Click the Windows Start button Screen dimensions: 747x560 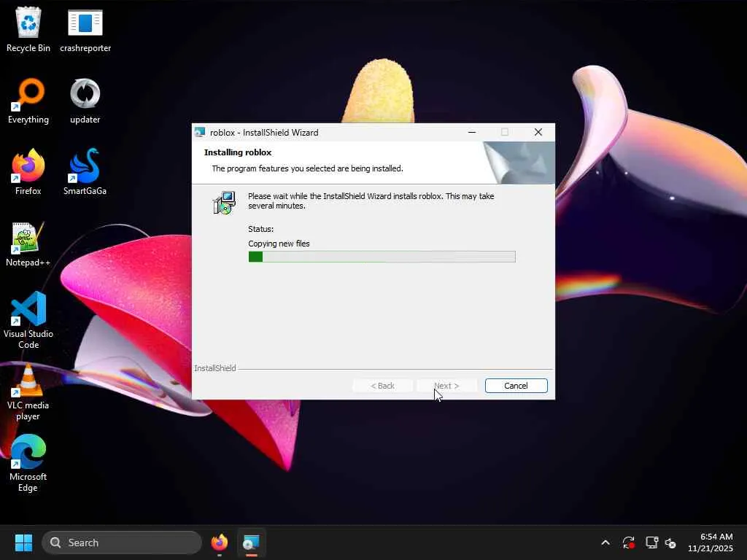[23, 542]
